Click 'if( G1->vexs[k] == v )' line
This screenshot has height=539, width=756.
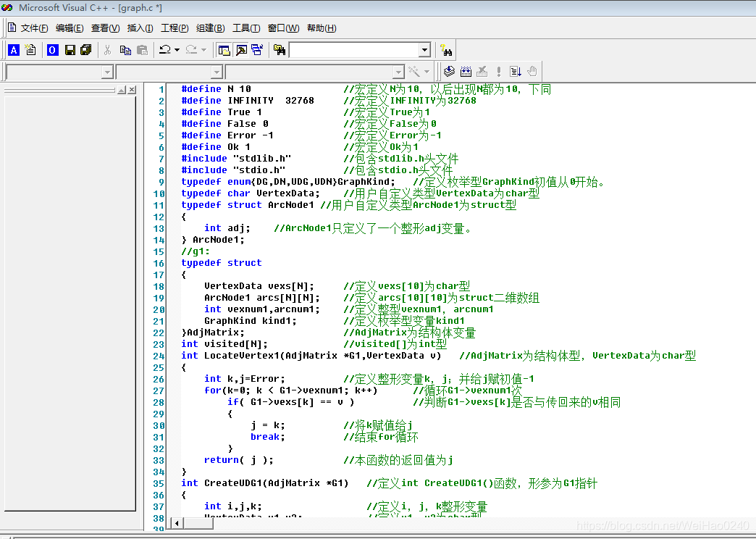click(290, 402)
